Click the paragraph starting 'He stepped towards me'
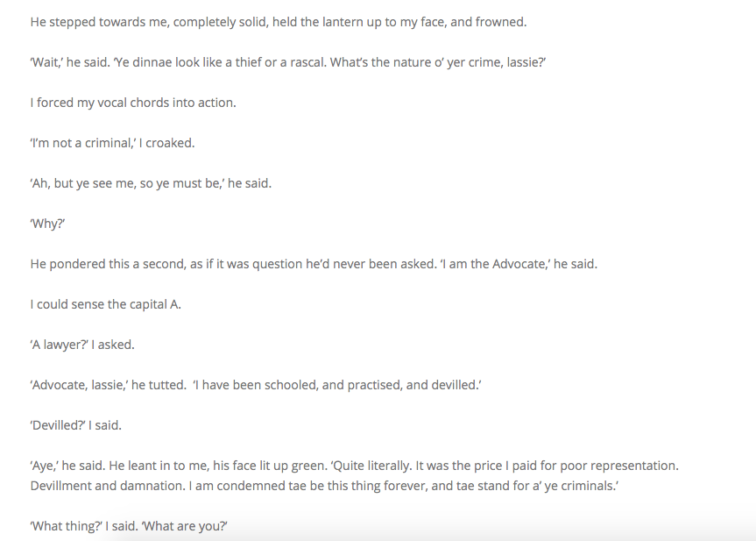Viewport: 756px width, 541px height. click(x=278, y=22)
